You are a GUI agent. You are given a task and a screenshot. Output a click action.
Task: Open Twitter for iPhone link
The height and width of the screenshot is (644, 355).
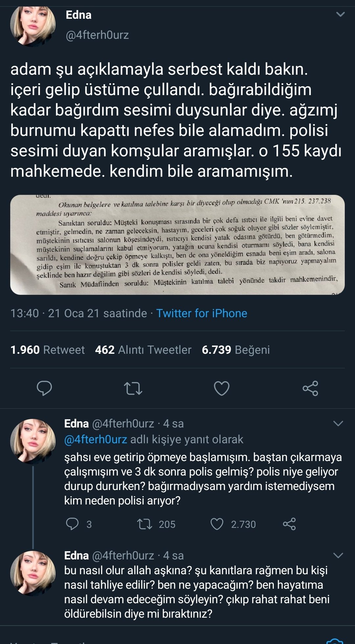[x=201, y=313]
